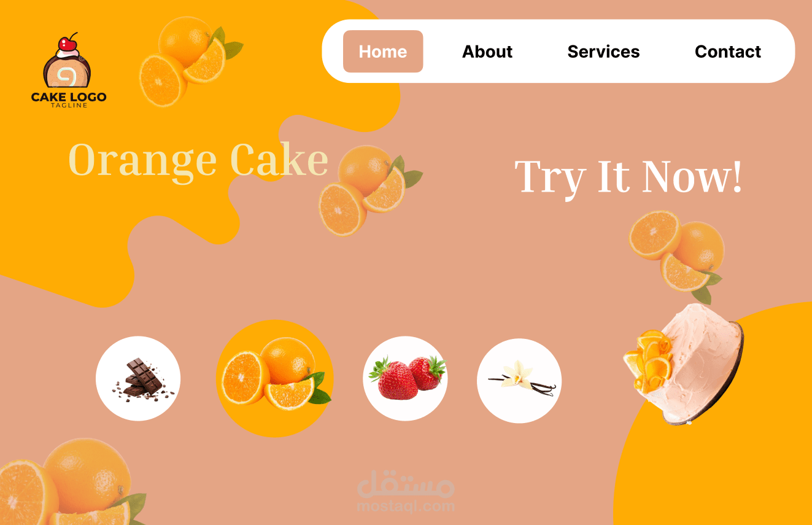Image resolution: width=812 pixels, height=525 pixels.
Task: Click the Cake Logo in header
Action: point(69,70)
